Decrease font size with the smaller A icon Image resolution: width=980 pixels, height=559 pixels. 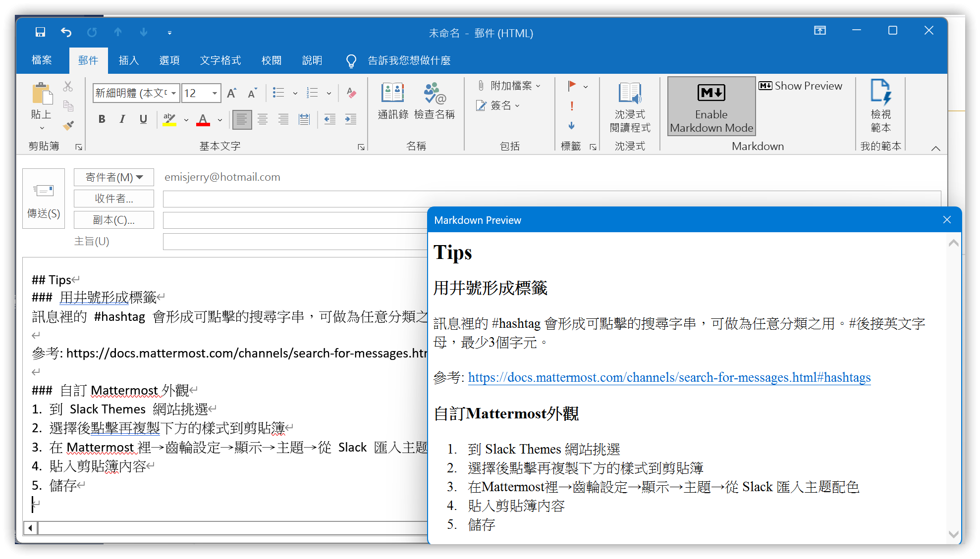(252, 93)
